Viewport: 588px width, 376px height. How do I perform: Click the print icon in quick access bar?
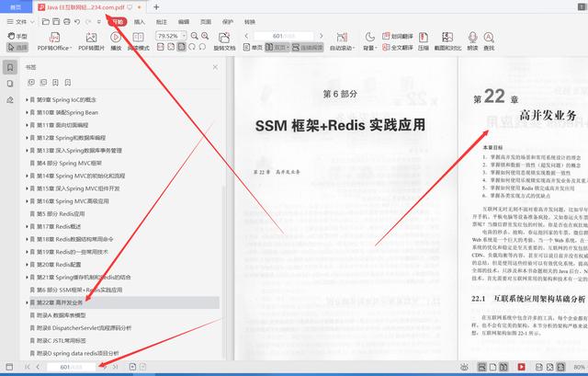[67, 22]
